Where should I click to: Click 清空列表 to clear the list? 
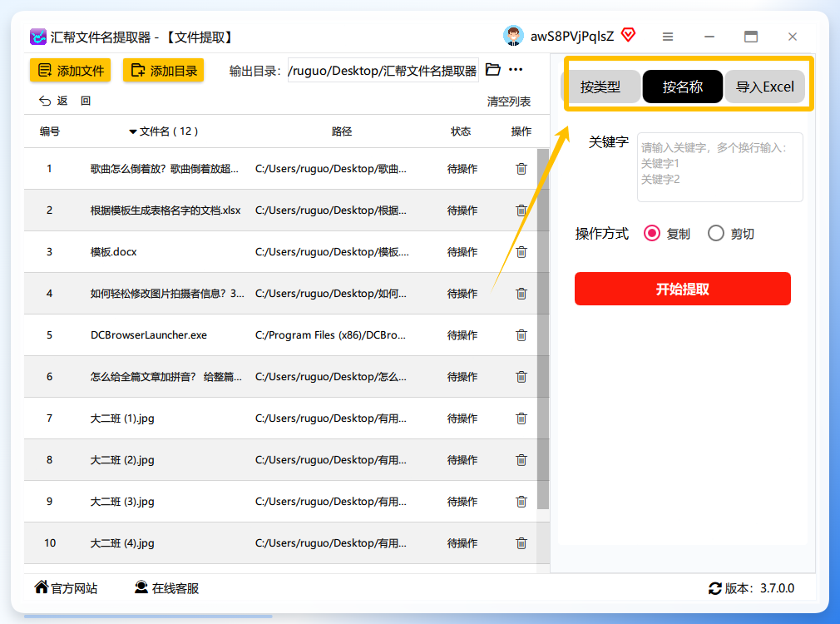pos(508,102)
